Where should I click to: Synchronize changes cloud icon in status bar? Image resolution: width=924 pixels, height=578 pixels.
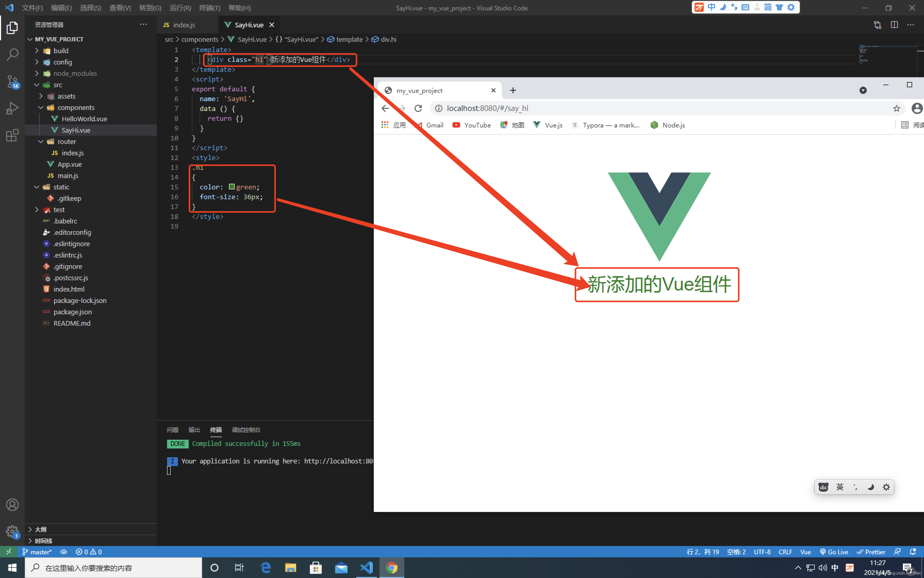(x=63, y=552)
